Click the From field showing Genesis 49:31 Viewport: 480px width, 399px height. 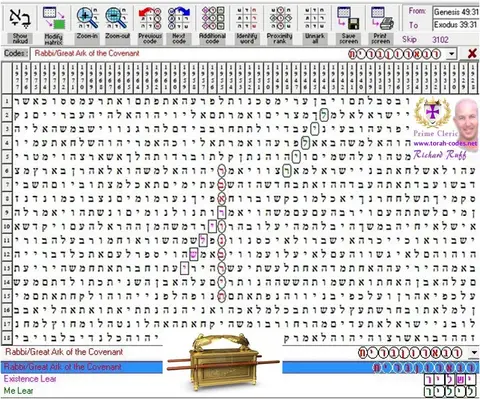456,12
